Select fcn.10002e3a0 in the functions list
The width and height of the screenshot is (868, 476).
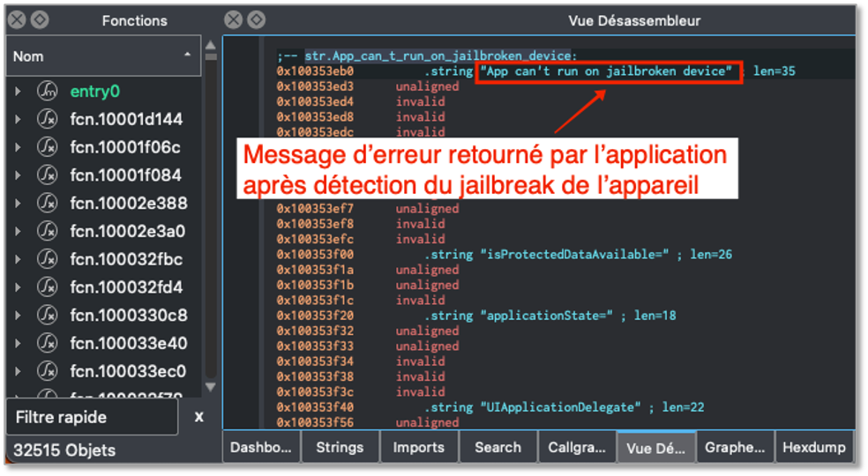coord(127,231)
